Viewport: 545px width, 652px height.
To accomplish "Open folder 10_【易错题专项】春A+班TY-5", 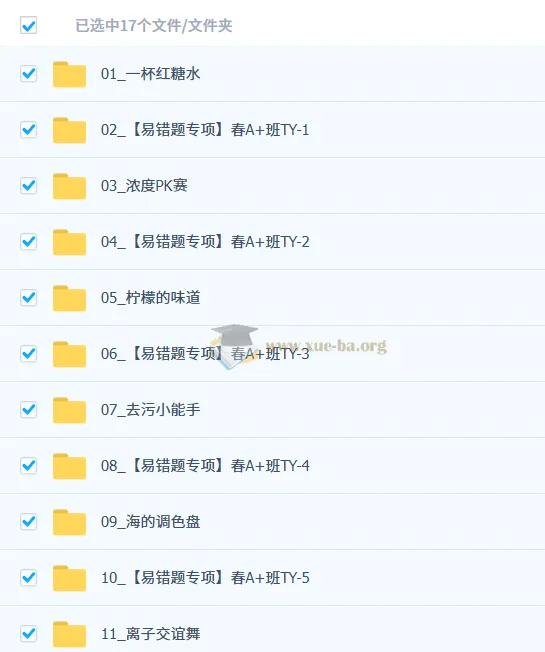I will (205, 578).
